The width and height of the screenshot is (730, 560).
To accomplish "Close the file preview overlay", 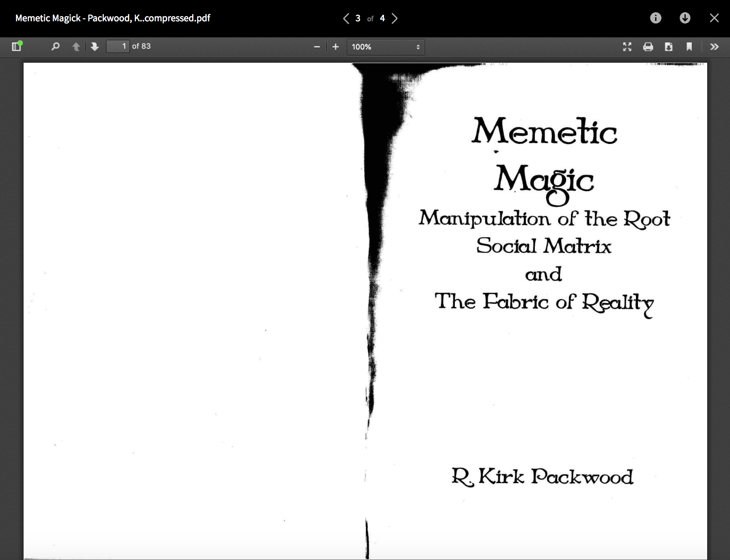I will click(714, 18).
